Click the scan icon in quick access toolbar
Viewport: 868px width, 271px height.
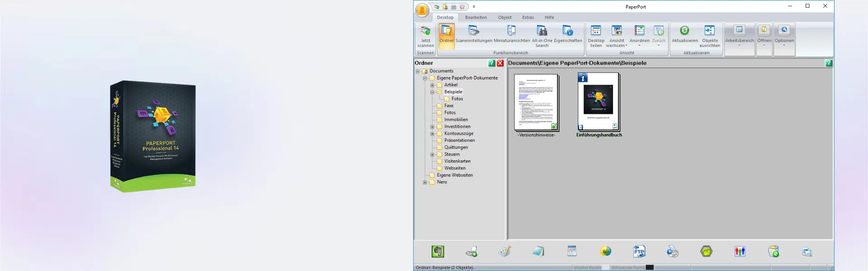(436, 7)
